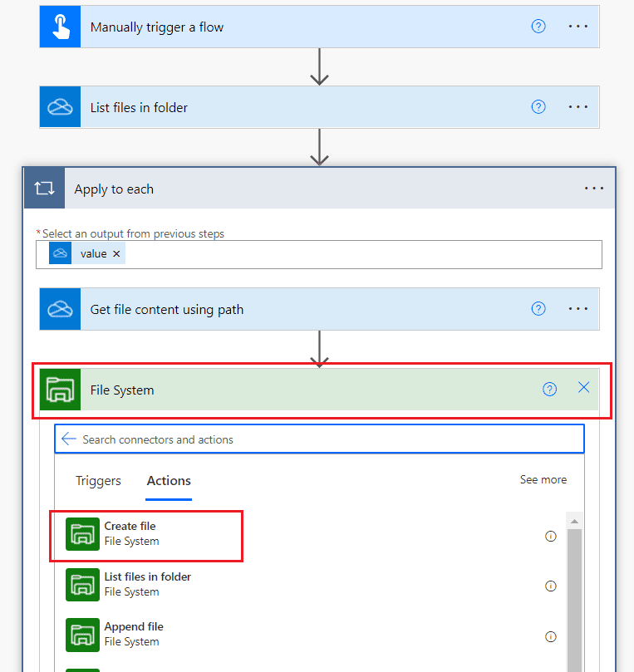
Task: Show info for the Create file action
Action: tap(550, 536)
